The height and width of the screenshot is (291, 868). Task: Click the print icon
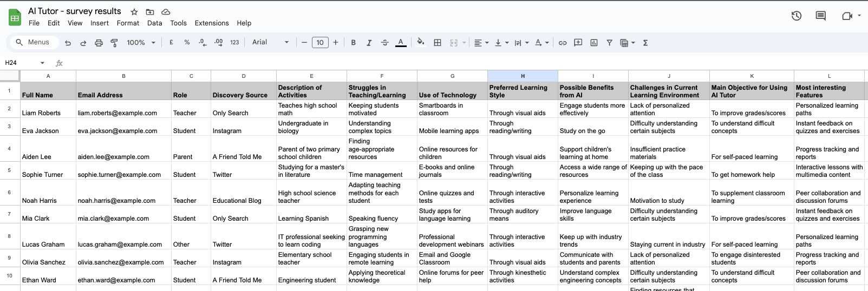[x=99, y=43]
